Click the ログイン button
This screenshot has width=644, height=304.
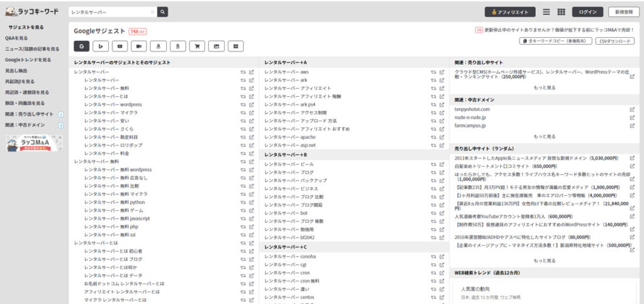coord(587,12)
